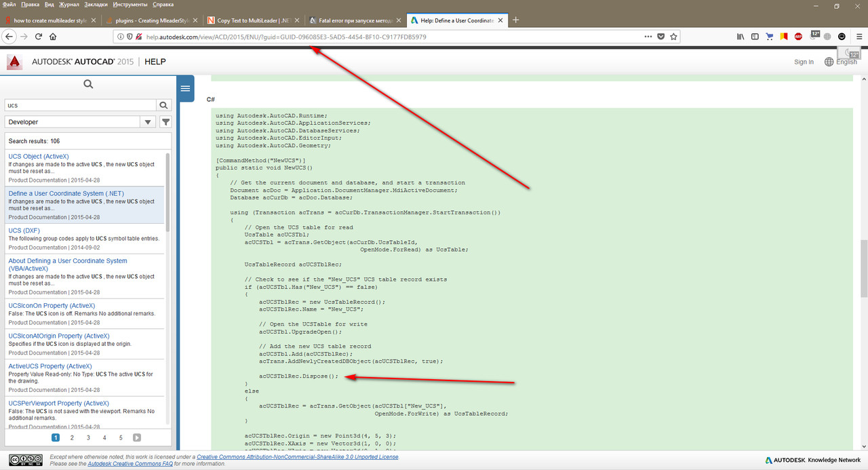Open the Справка menu
Screen dimensions: 868x470
click(163, 5)
